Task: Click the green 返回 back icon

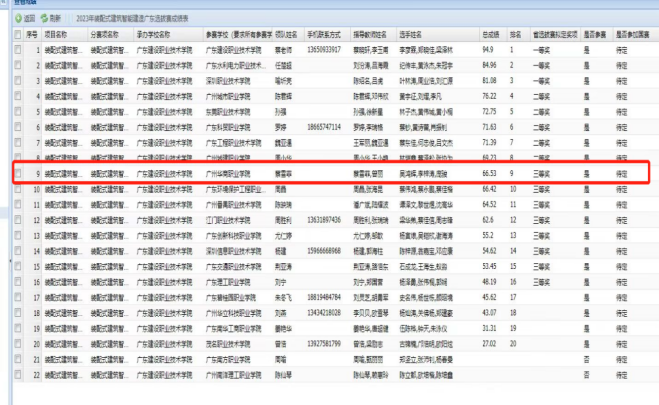Action: (x=18, y=18)
